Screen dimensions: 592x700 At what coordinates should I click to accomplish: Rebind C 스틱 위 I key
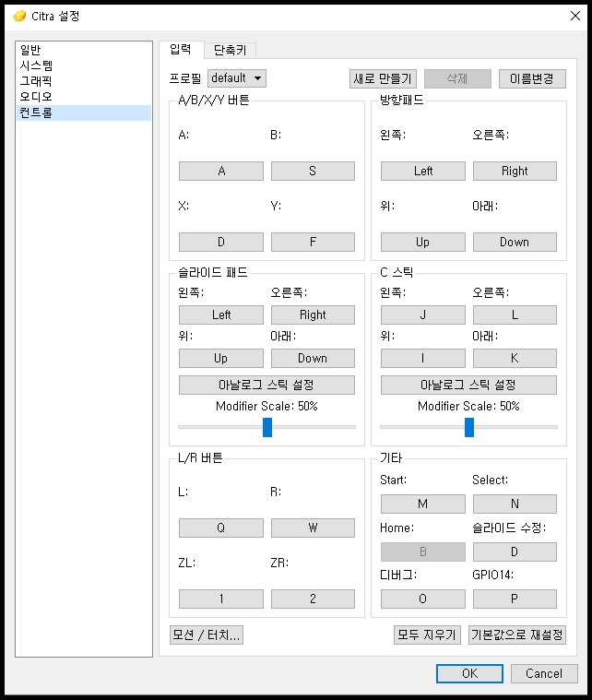pyautogui.click(x=423, y=358)
